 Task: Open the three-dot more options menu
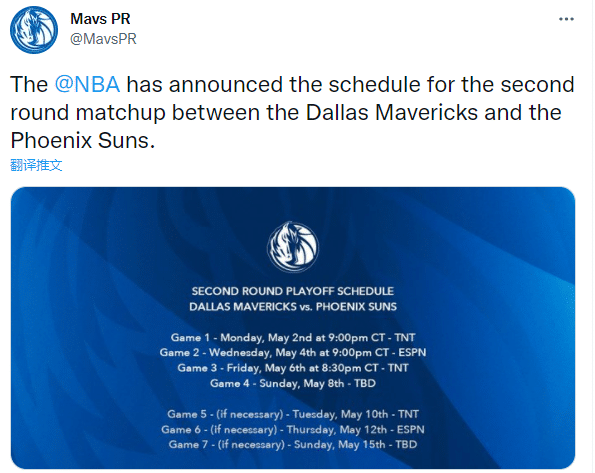[x=566, y=19]
